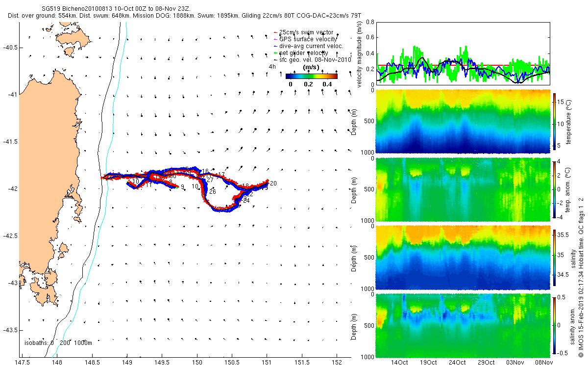Screen dimensions: 588x368
Task: Click the '03Nov' date label
Action: click(515, 362)
